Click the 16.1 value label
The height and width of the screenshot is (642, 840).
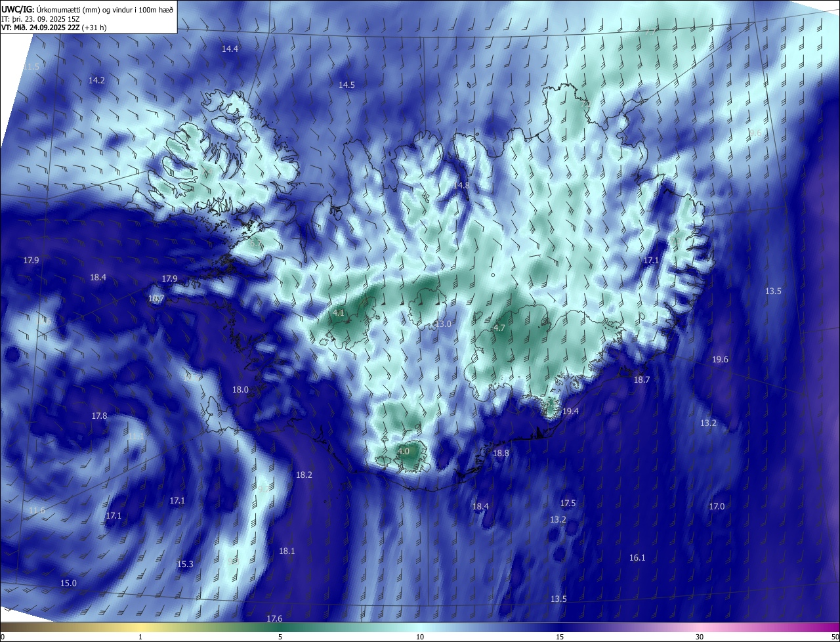click(637, 558)
